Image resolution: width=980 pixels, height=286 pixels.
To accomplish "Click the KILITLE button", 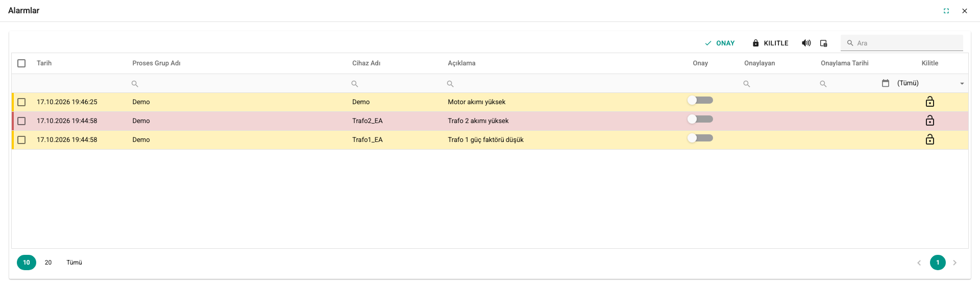I will (770, 43).
